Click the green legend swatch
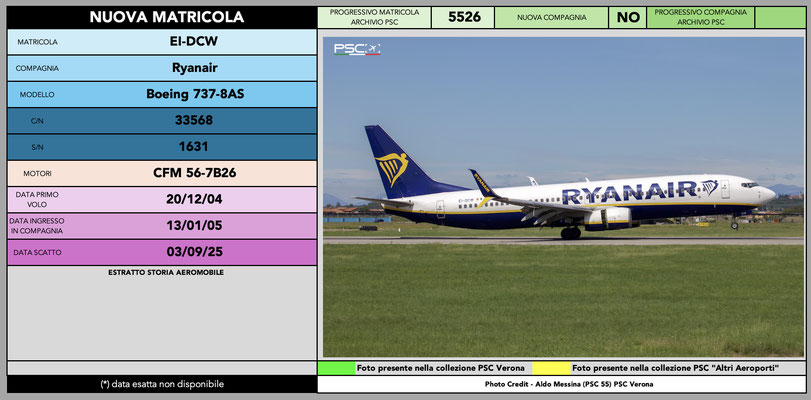Image resolution: width=811 pixels, height=400 pixels. click(x=336, y=368)
